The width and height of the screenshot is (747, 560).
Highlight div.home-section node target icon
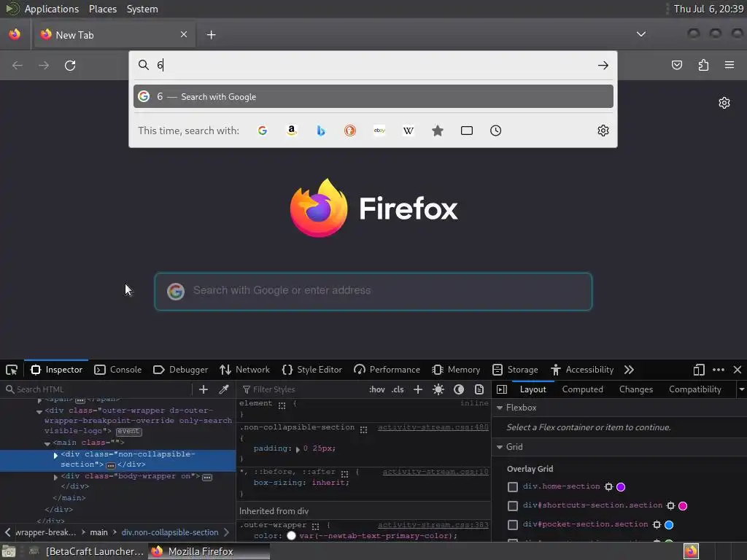pos(608,486)
